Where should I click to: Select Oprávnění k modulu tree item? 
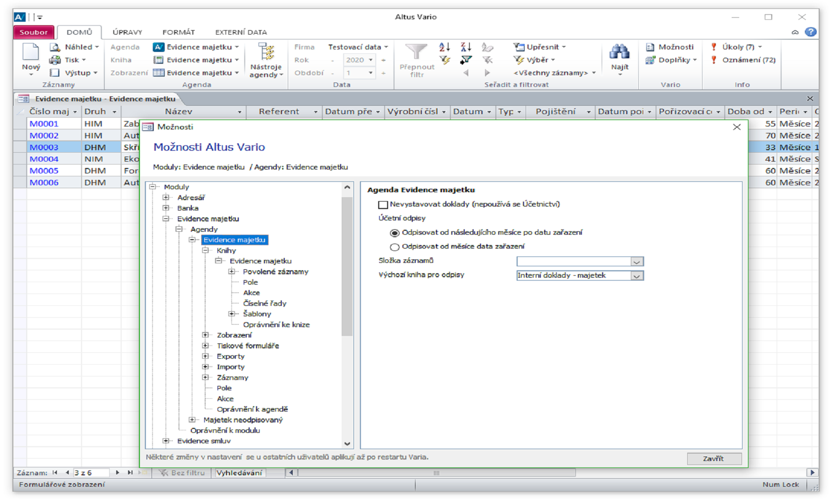coord(225,430)
